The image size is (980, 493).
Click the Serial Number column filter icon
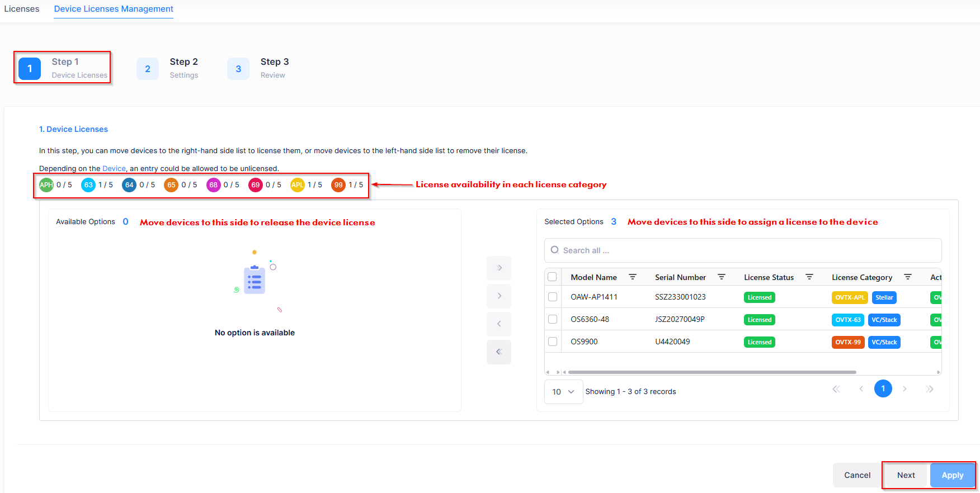tap(722, 277)
